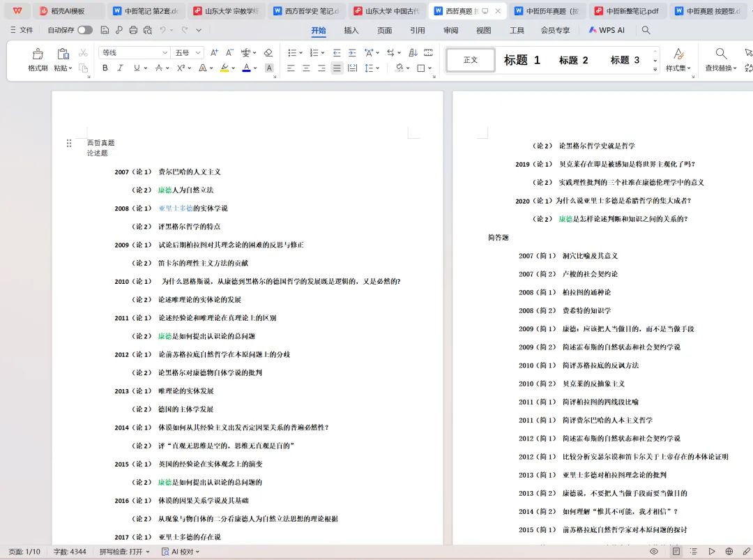753x560 pixels.
Task: Select center alignment
Action: click(307, 68)
